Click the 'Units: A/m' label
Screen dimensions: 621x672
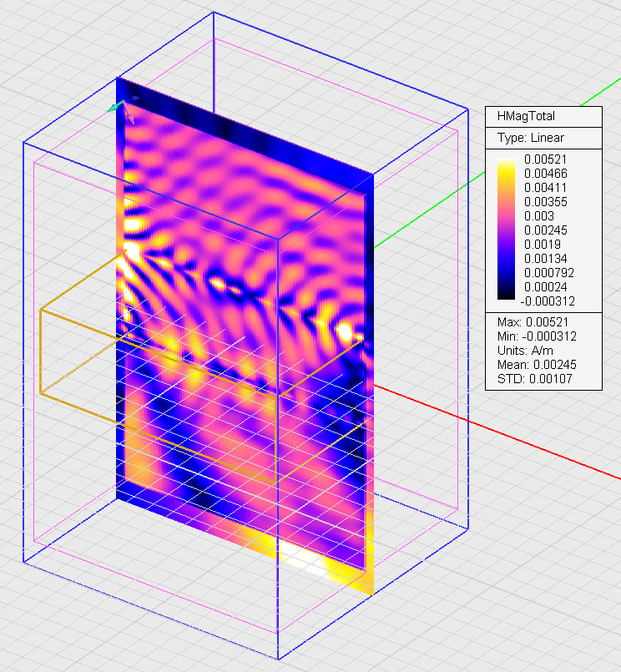[x=525, y=351]
